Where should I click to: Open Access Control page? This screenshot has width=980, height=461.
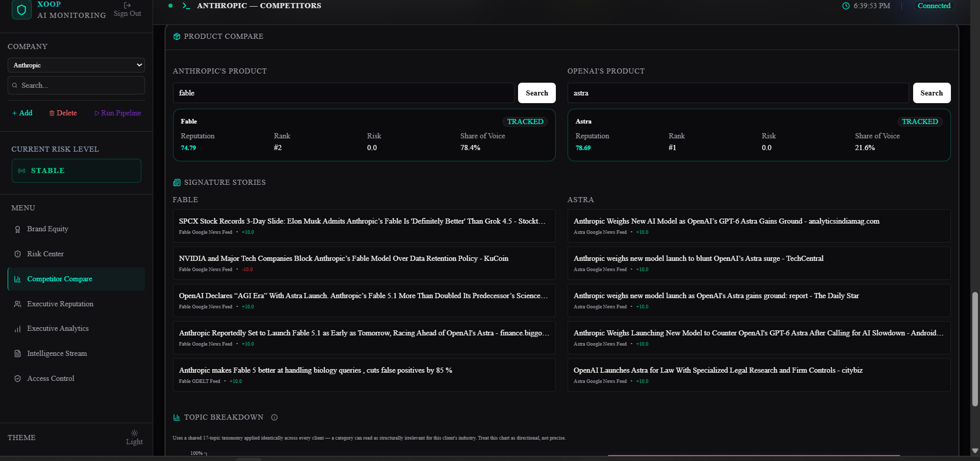click(76, 378)
